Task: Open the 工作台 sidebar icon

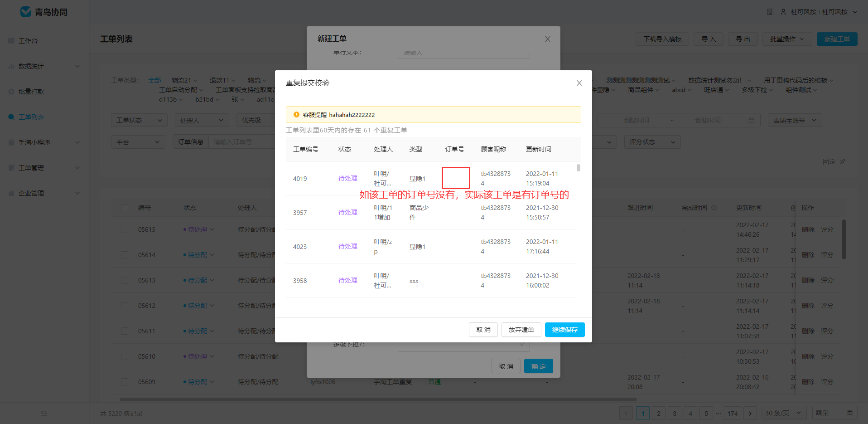Action: point(11,41)
